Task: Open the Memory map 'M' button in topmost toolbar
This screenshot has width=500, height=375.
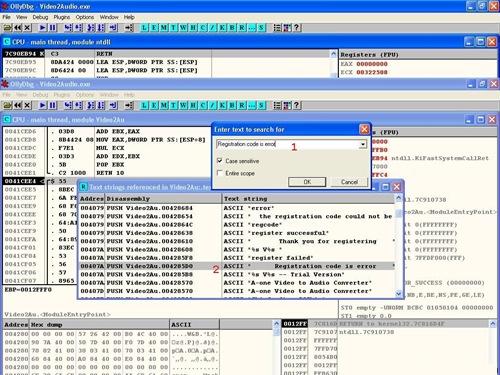Action: 164,28
